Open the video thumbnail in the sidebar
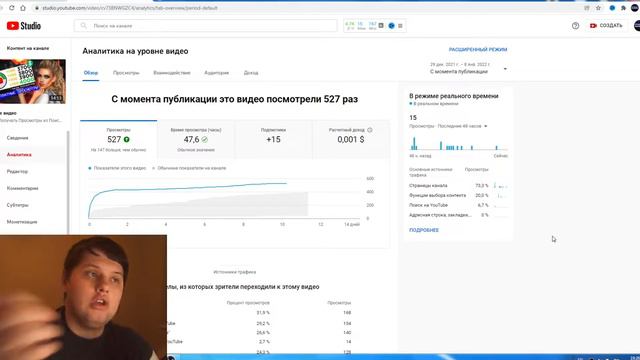 (33, 81)
